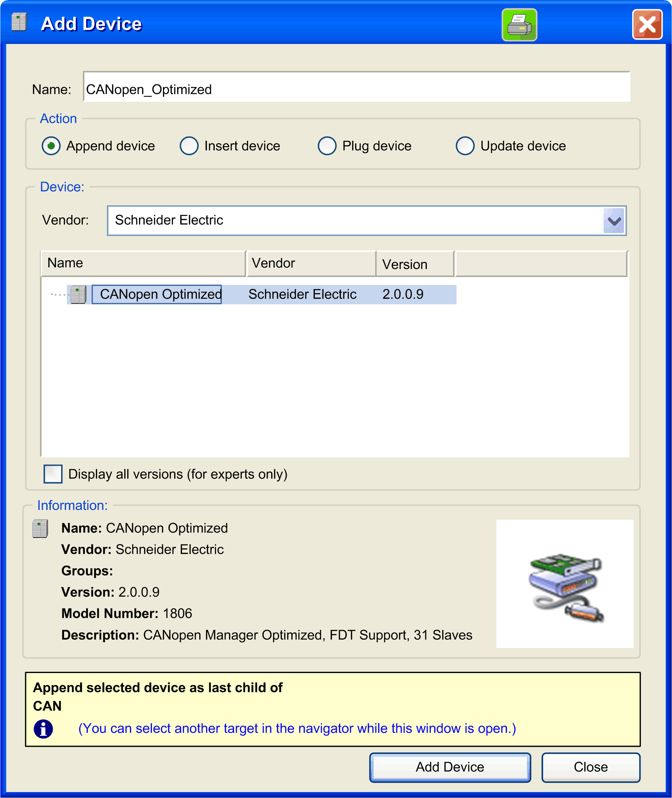Image resolution: width=672 pixels, height=798 pixels.
Task: Click the CANopen hardware picture thumbnail
Action: pyautogui.click(x=565, y=583)
